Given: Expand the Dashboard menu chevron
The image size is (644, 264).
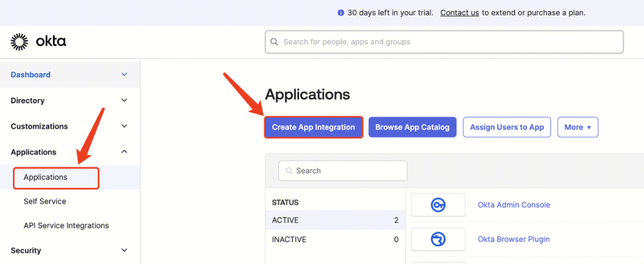Looking at the screenshot, I should [x=124, y=75].
